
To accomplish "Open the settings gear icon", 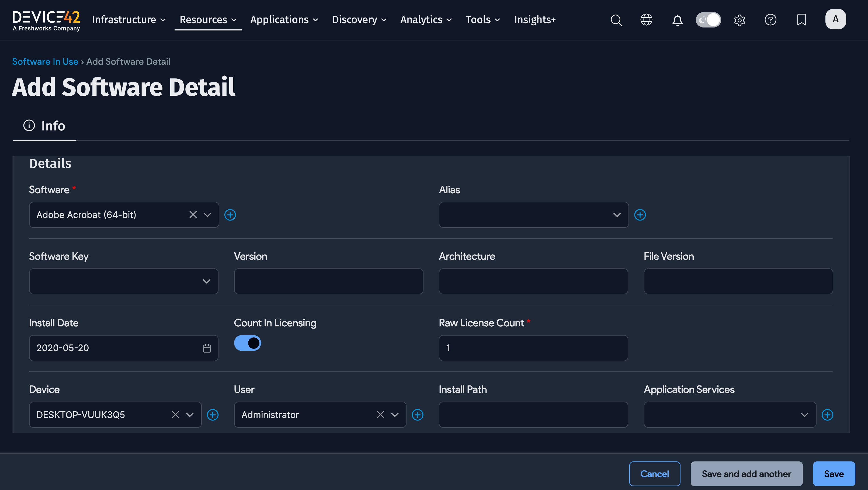I will tap(739, 20).
